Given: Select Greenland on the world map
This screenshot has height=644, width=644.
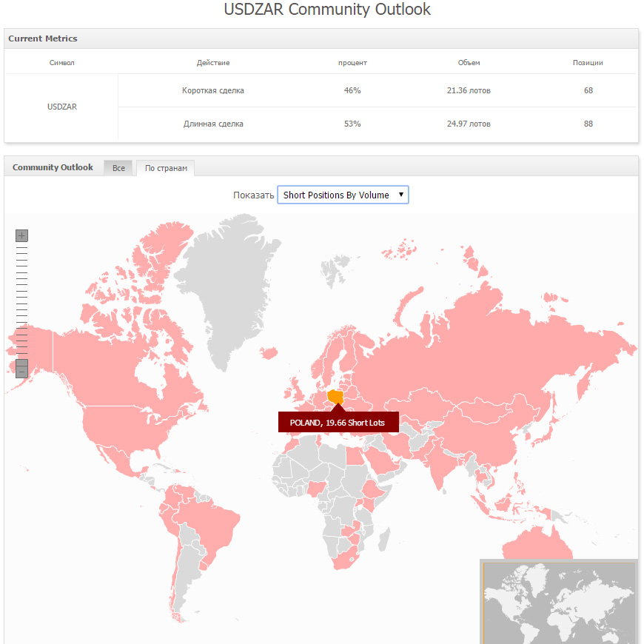Looking at the screenshot, I should pyautogui.click(x=234, y=284).
